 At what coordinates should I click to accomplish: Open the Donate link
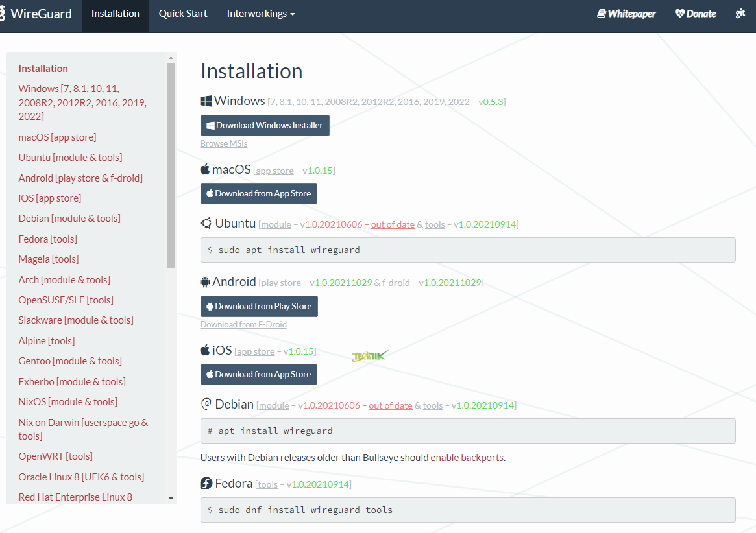pos(696,14)
